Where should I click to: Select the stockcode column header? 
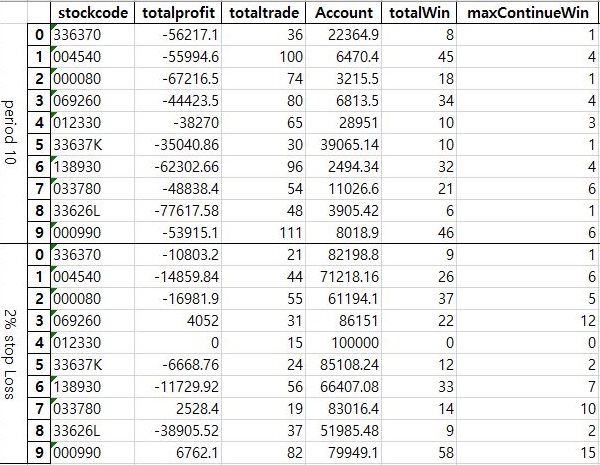tap(92, 13)
